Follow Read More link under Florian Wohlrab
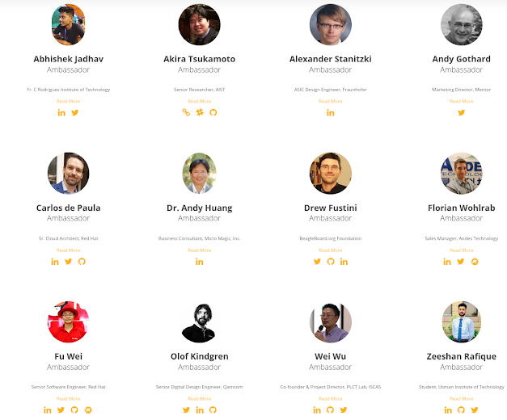This screenshot has width=507, height=420. (462, 250)
